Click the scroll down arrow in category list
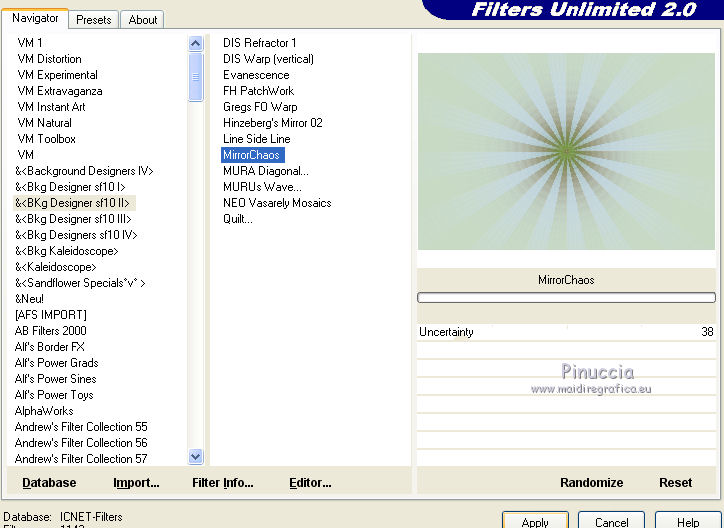Viewport: 724px width, 528px height. pyautogui.click(x=196, y=456)
